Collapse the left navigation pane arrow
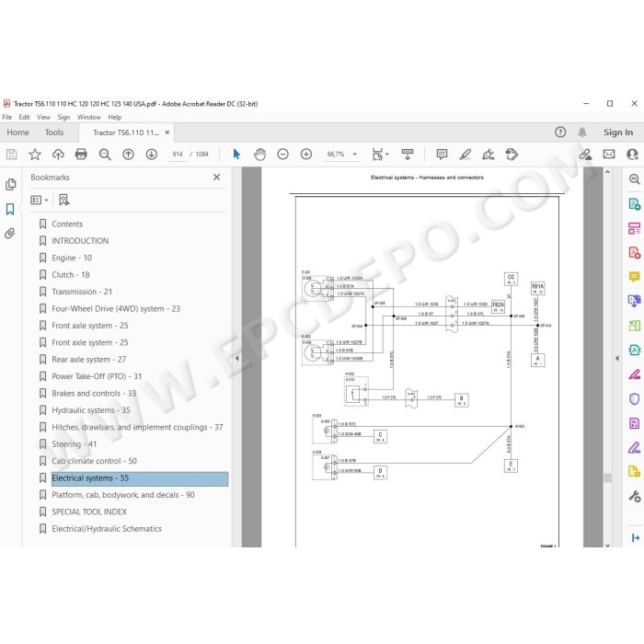The height and width of the screenshot is (644, 644). pyautogui.click(x=237, y=358)
